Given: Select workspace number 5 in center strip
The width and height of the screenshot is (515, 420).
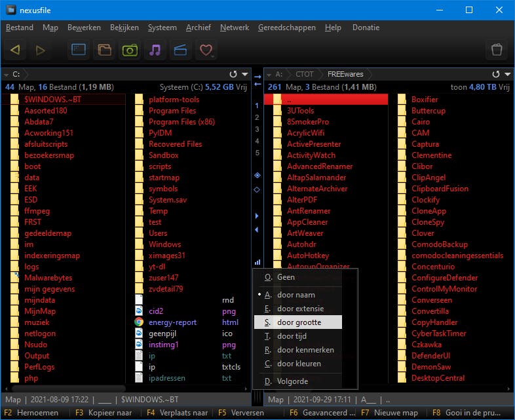Looking at the screenshot, I should coord(257,153).
